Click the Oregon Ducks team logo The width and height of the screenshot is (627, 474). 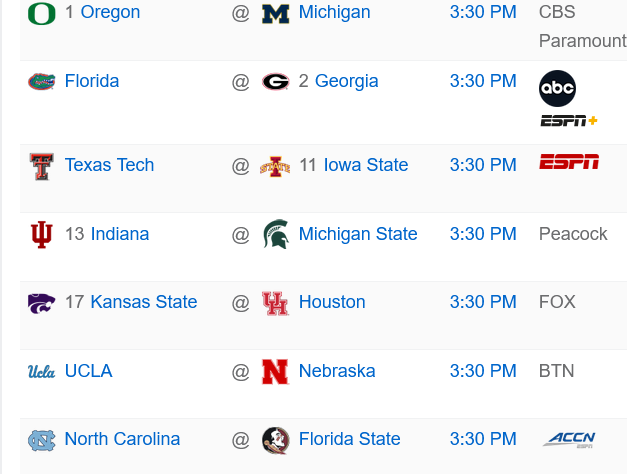click(x=42, y=13)
